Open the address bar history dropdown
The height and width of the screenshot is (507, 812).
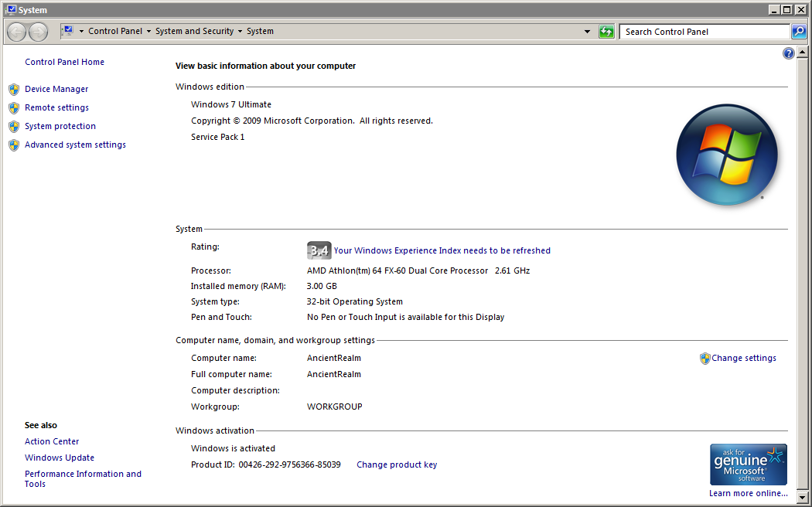click(587, 32)
